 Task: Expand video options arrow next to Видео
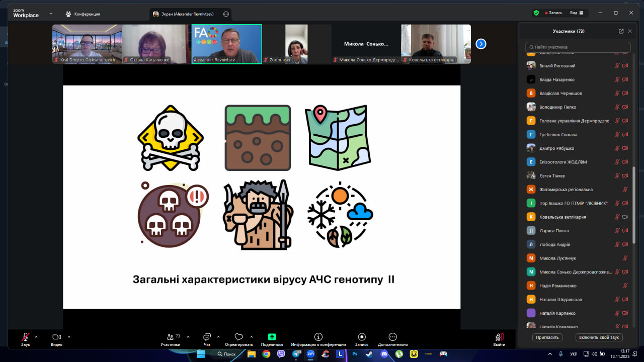pos(69,337)
